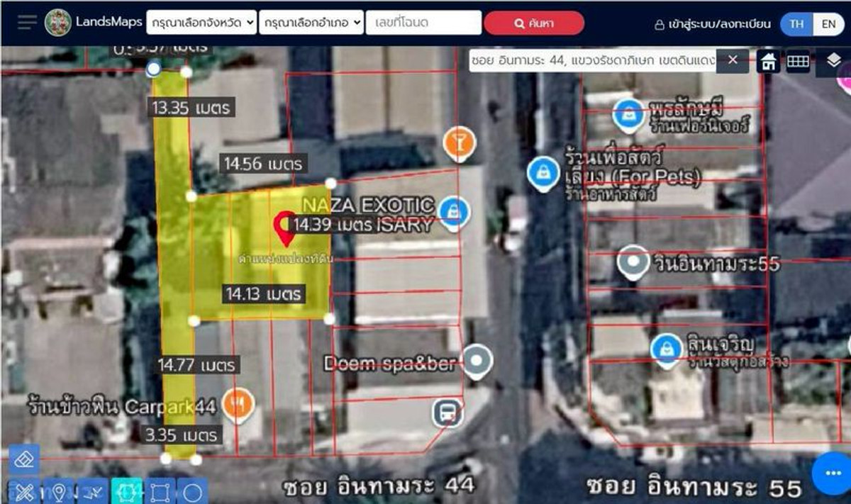This screenshot has width=851, height=504.
Task: Switch language to TH
Action: pyautogui.click(x=796, y=23)
